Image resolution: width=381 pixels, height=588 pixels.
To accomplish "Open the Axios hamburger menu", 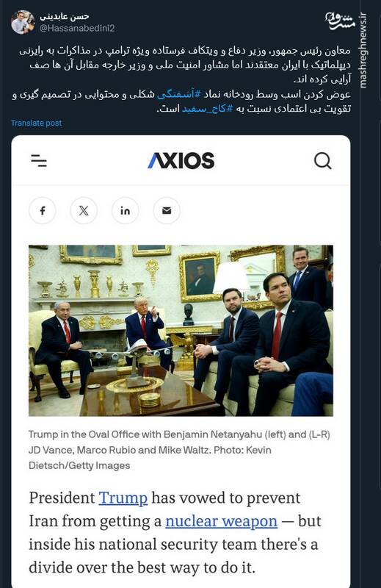I will tap(39, 160).
